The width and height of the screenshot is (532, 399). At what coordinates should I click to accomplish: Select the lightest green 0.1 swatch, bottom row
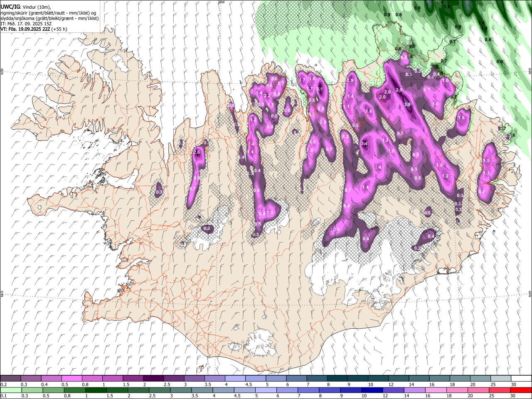coord(10,390)
